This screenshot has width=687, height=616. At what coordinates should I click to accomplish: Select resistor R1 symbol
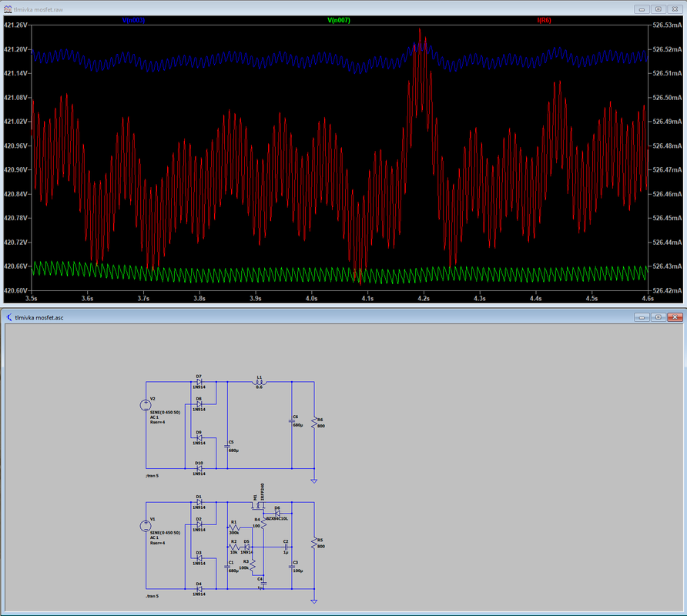coord(234,528)
